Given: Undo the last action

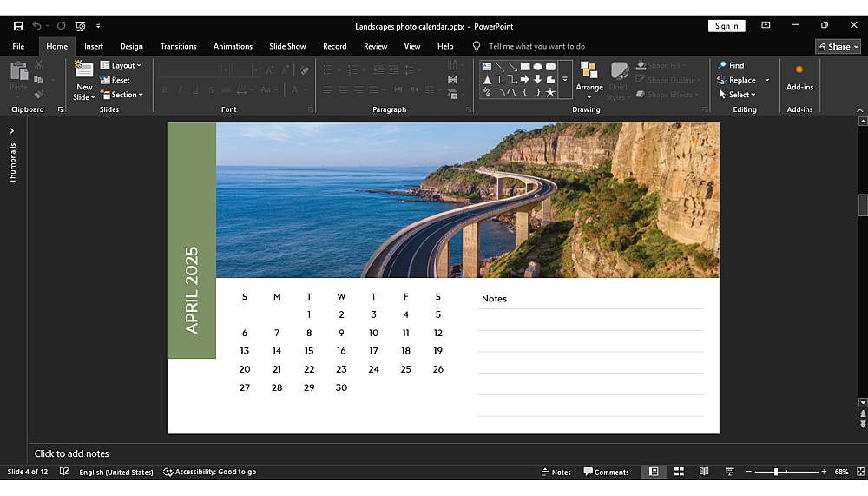Looking at the screenshot, I should pos(36,26).
